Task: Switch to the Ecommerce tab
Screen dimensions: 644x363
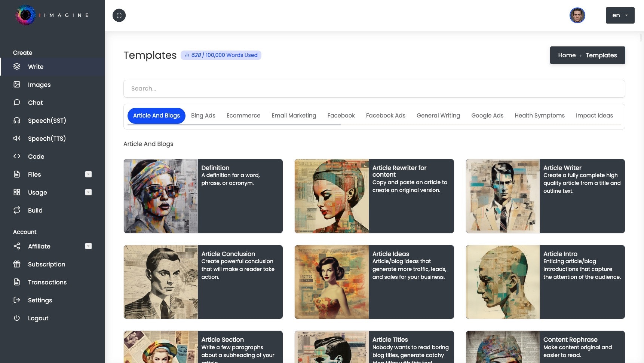Action: pyautogui.click(x=243, y=116)
